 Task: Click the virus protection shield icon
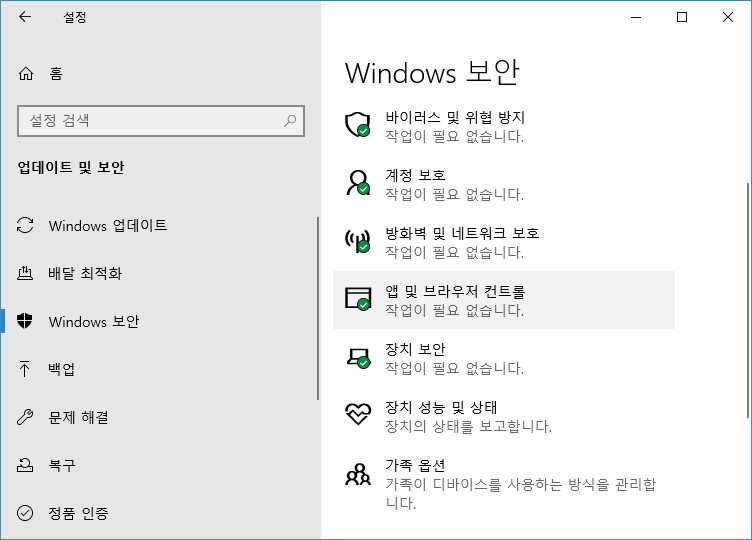tap(358, 125)
